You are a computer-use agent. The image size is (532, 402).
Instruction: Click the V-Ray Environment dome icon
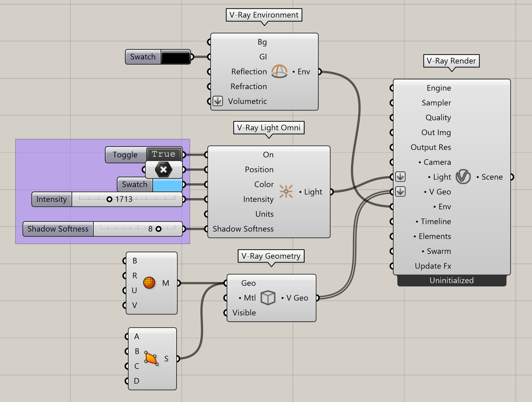[x=279, y=71]
